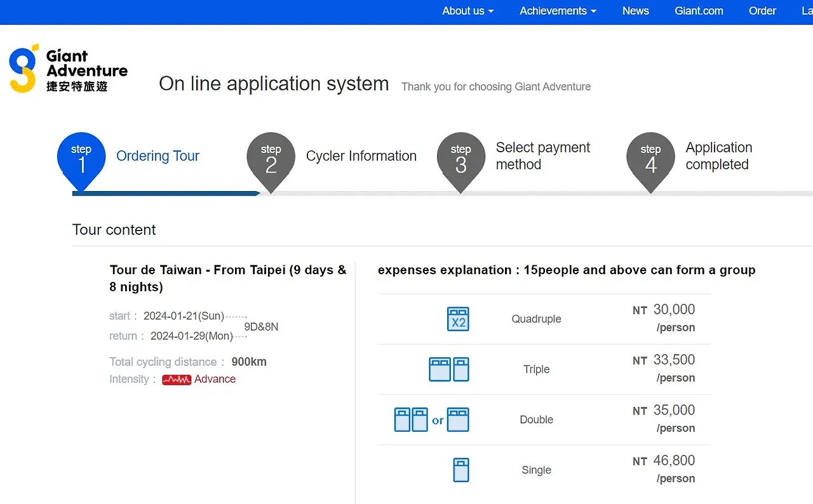Open the Giant.com menu link
The width and height of the screenshot is (813, 504).
699,11
